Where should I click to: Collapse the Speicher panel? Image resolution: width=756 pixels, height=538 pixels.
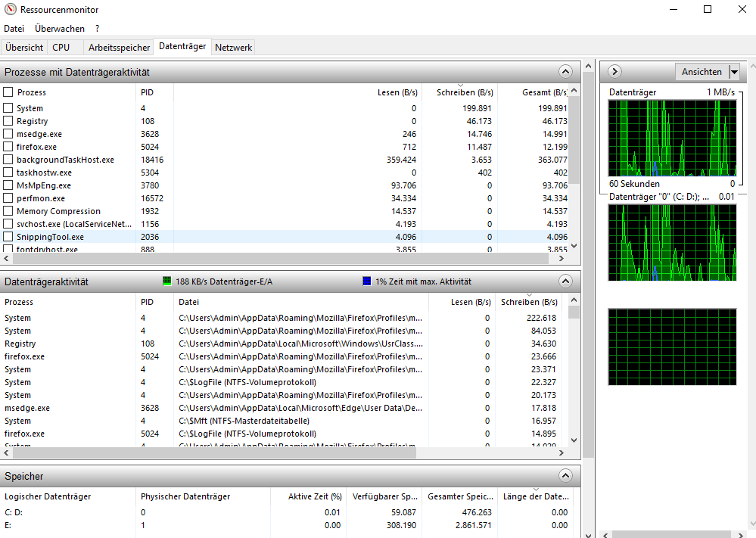(565, 476)
